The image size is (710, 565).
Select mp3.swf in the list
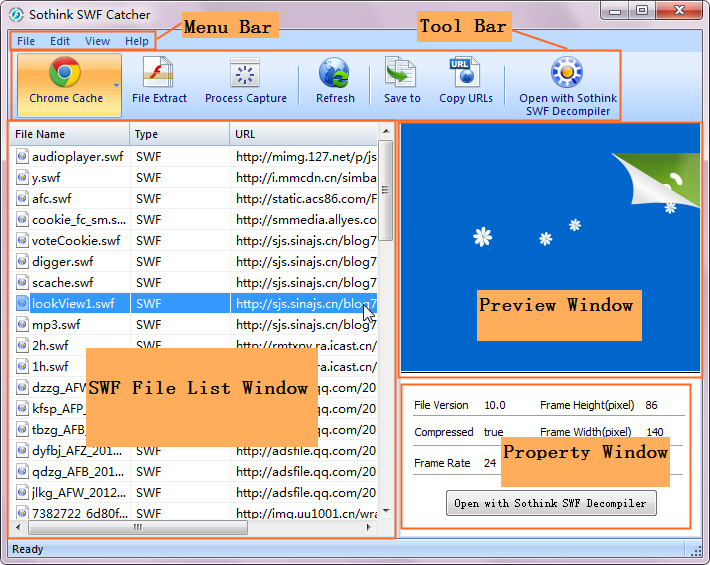click(x=194, y=325)
